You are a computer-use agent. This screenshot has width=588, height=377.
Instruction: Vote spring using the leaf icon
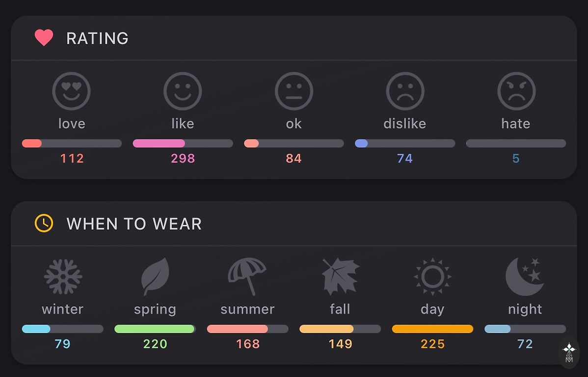pos(155,277)
